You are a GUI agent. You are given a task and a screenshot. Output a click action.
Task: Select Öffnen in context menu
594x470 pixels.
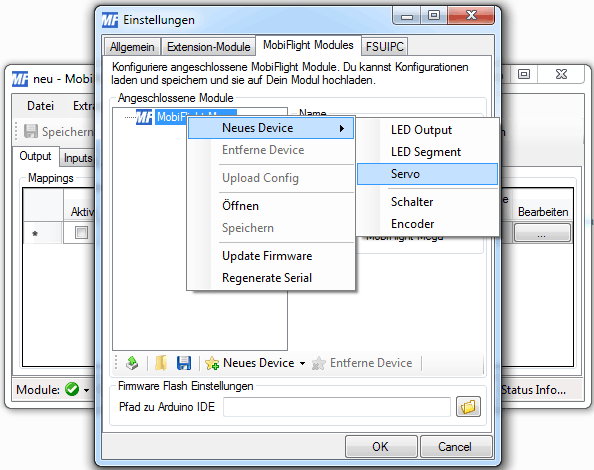[271, 206]
